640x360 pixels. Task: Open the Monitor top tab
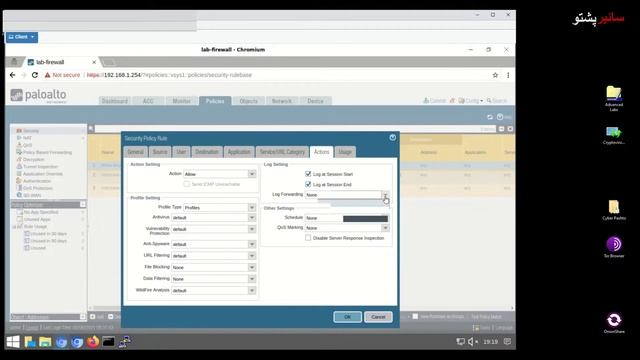pyautogui.click(x=182, y=101)
